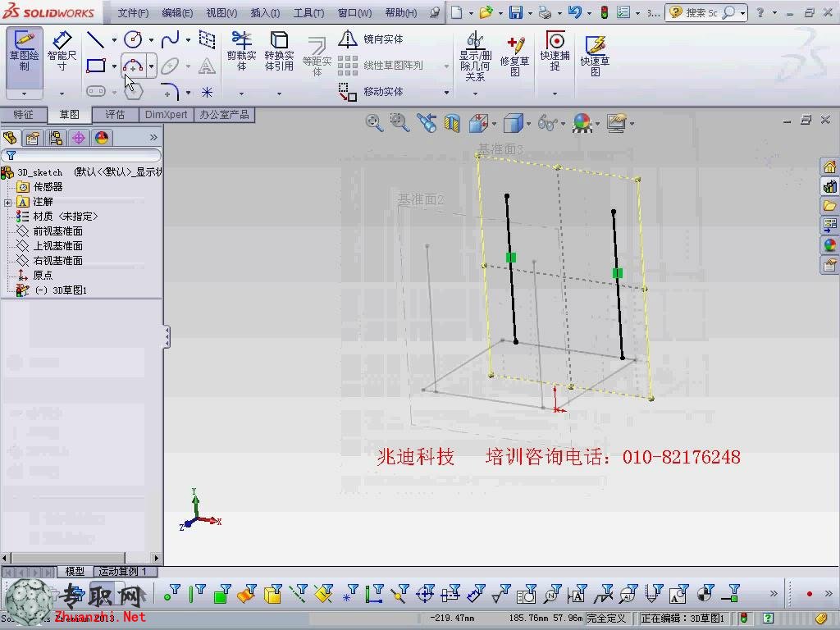Select the Line sketch tool
840x630 pixels.
(x=95, y=39)
